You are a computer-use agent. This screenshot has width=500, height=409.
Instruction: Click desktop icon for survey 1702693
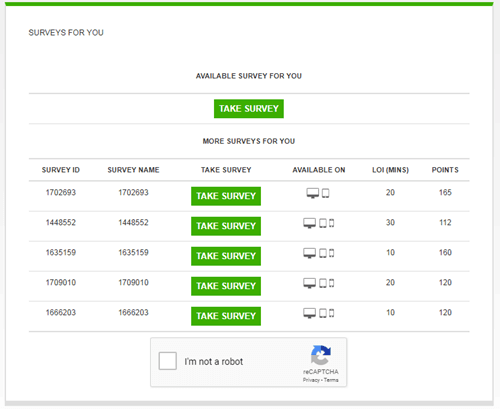click(x=313, y=193)
